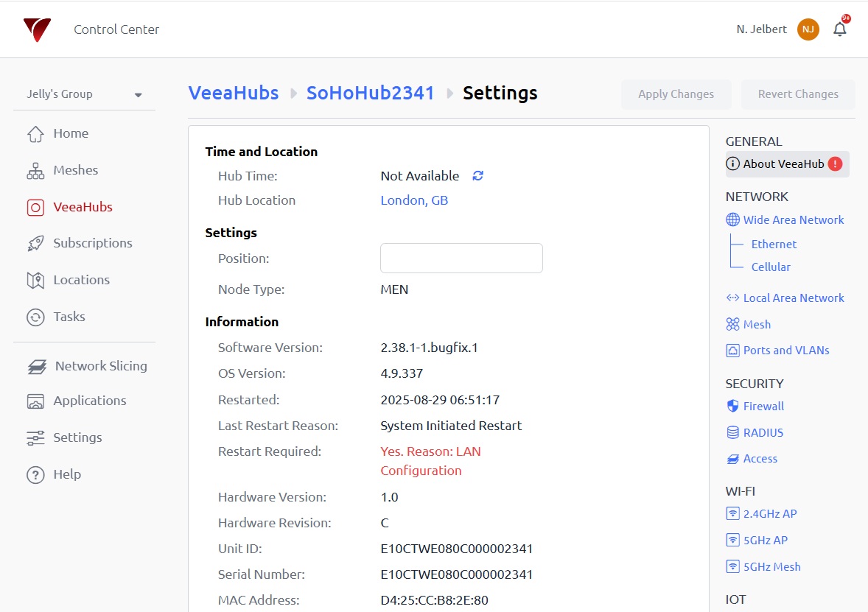Viewport: 868px width, 612px height.
Task: Click the Revert Changes button
Action: (x=798, y=94)
